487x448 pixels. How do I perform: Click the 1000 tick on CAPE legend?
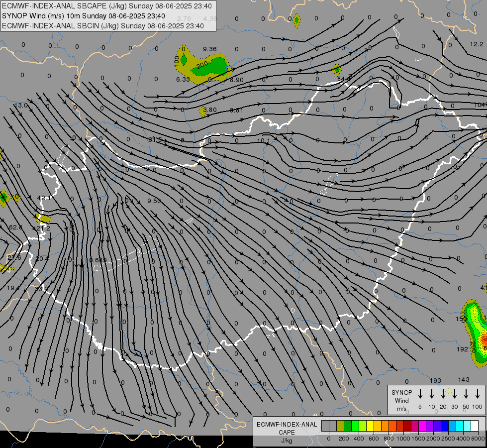(403, 439)
